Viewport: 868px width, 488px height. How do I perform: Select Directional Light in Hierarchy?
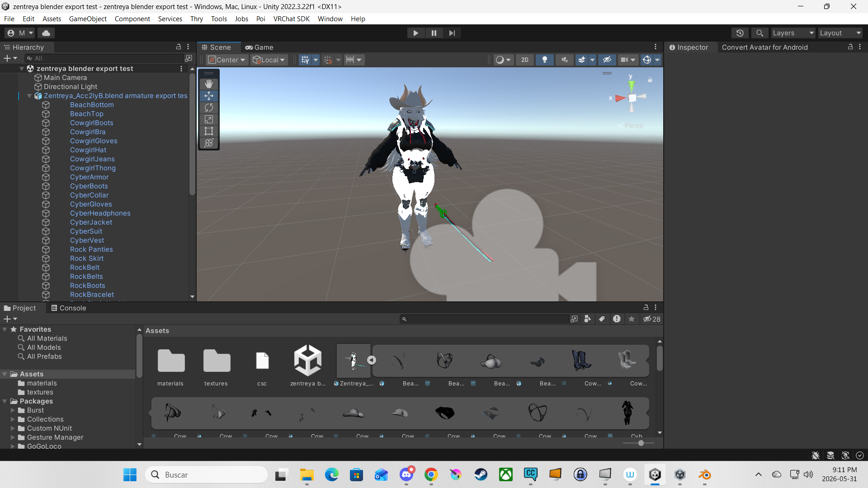(71, 87)
